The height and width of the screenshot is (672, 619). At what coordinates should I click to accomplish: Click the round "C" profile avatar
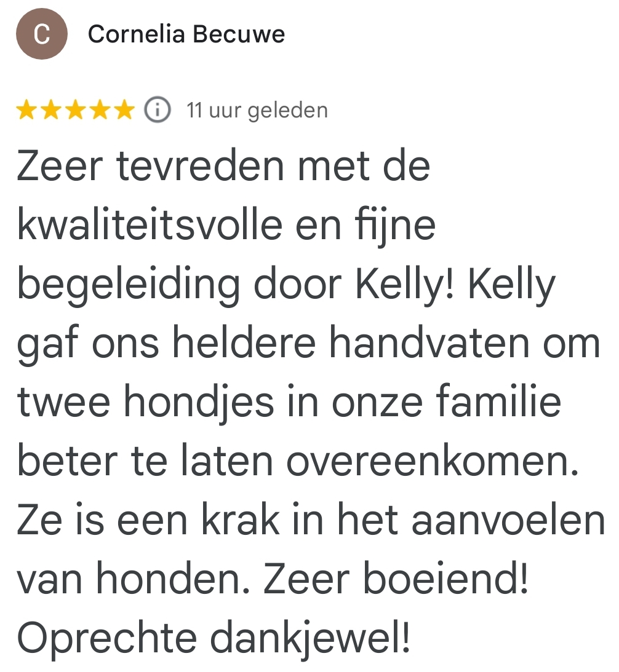(41, 34)
